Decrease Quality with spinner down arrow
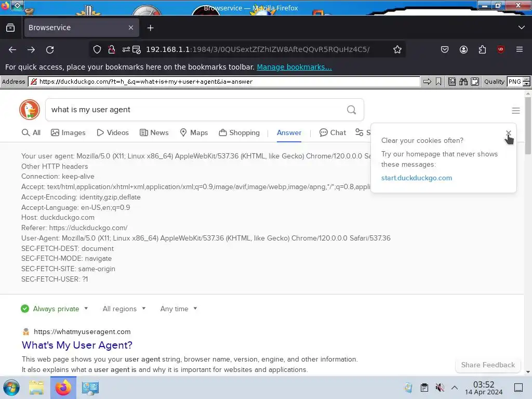 point(526,84)
